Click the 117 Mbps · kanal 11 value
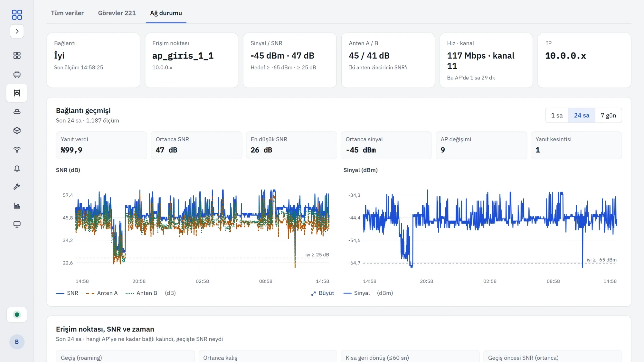This screenshot has height=362, width=644. (481, 61)
